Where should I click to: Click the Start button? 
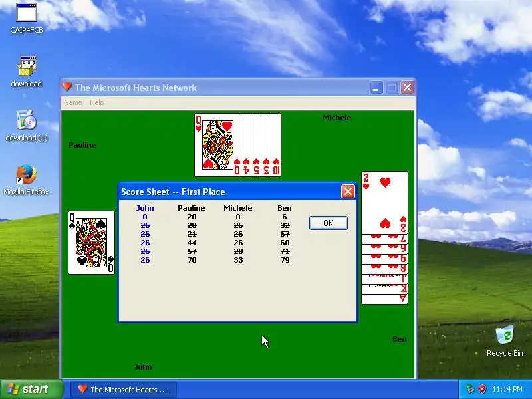click(x=31, y=389)
